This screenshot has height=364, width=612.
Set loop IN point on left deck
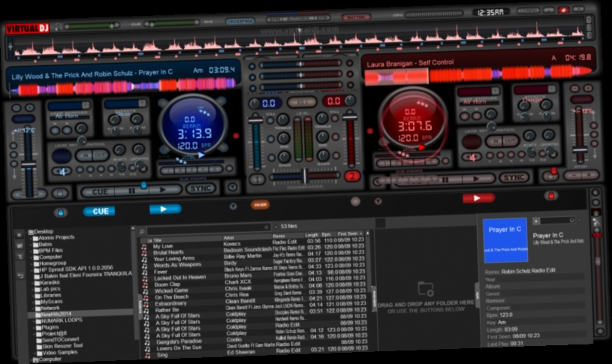click(x=84, y=155)
